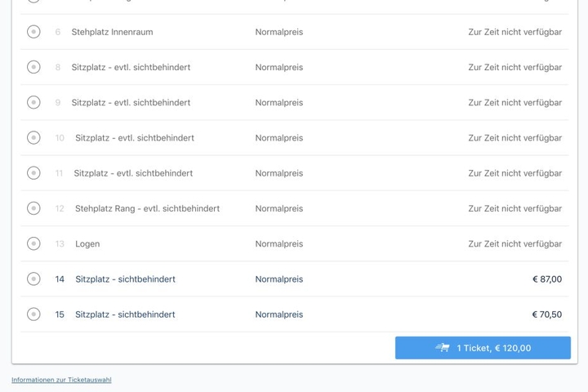
Task: Click category 11 'Sitzplatz - evtl. sichtbehindert' text
Action: [133, 173]
